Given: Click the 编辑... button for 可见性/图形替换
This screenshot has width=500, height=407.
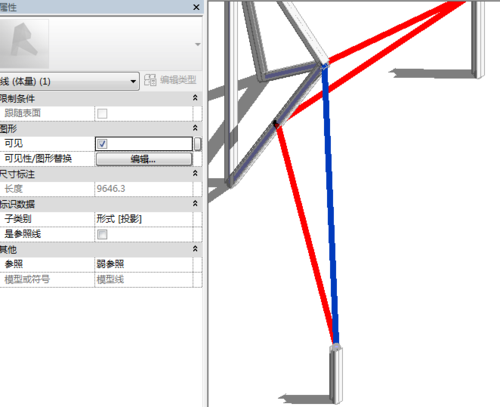Looking at the screenshot, I should (144, 159).
